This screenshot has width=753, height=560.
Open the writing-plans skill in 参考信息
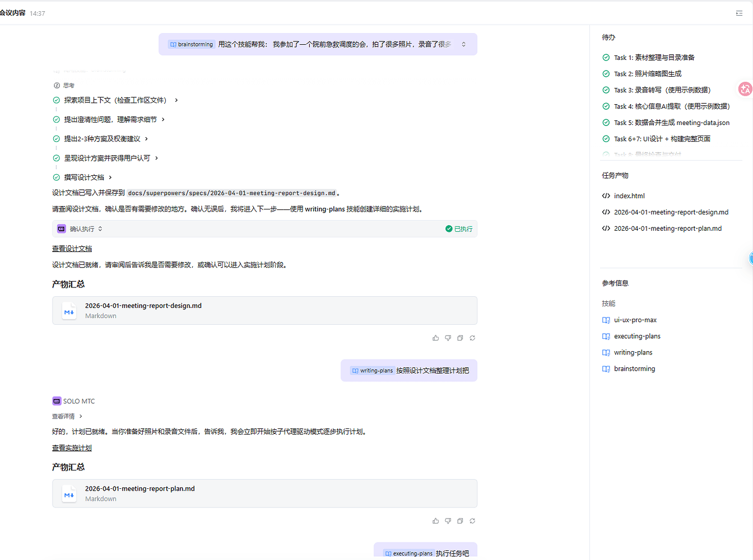[x=633, y=353]
